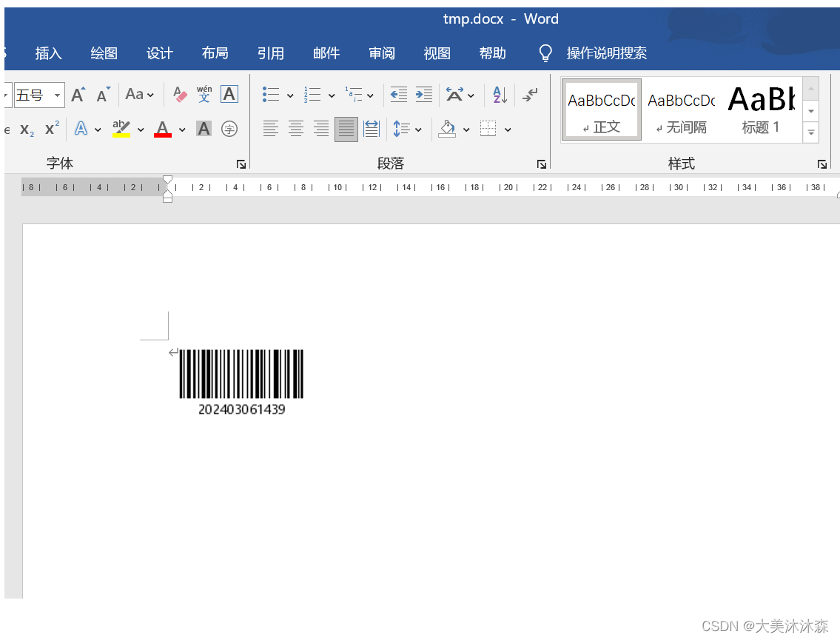
Task: Open the Change Case Aa dropdown
Action: (139, 95)
